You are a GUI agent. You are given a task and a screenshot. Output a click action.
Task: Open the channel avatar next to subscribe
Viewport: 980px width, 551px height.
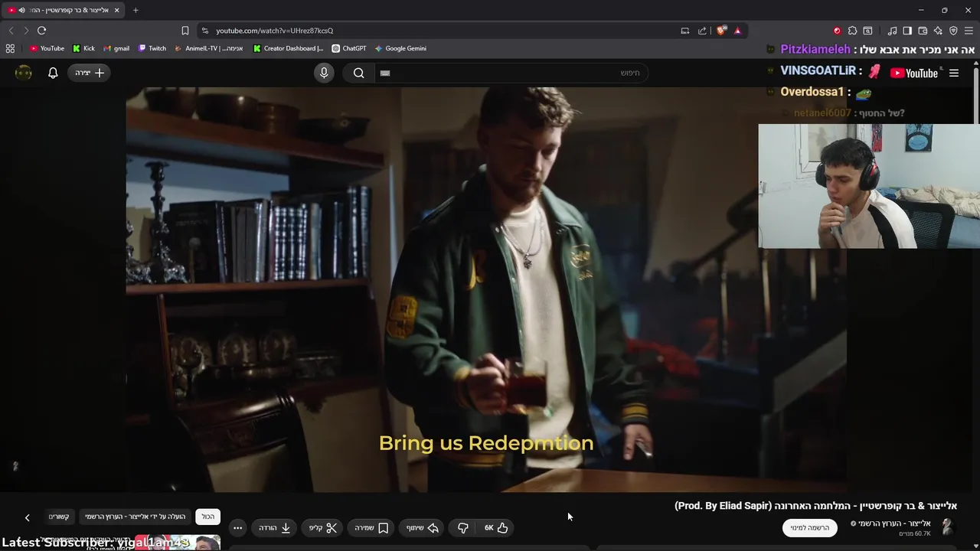click(x=947, y=527)
